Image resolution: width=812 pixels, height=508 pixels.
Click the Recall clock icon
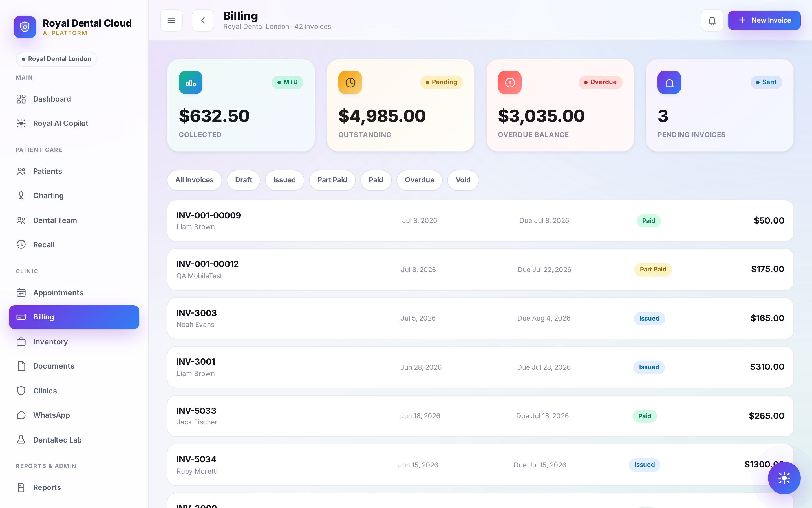click(x=21, y=245)
